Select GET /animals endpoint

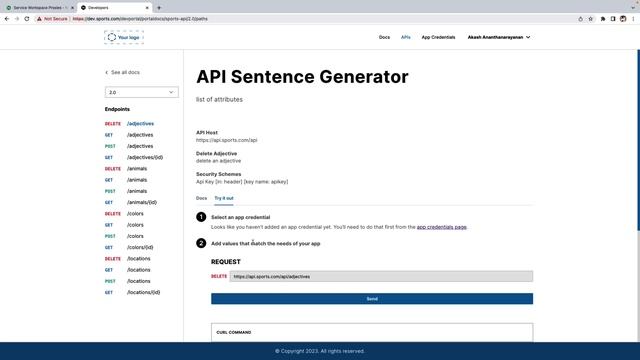[x=126, y=180]
